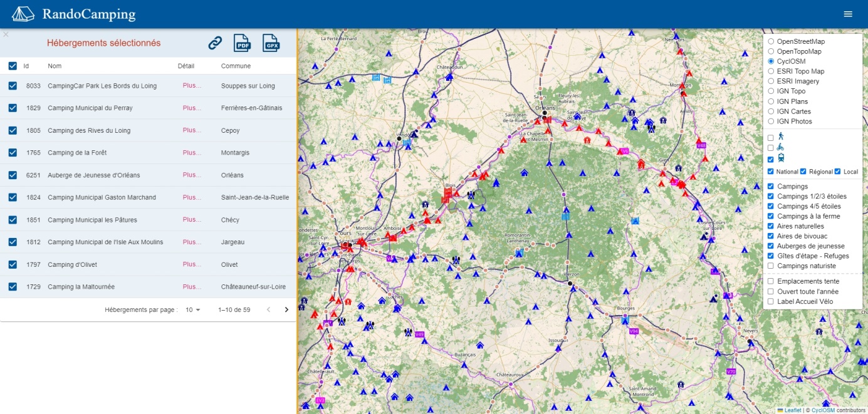
Task: Select ESRI Topo Map base layer
Action: (x=771, y=71)
